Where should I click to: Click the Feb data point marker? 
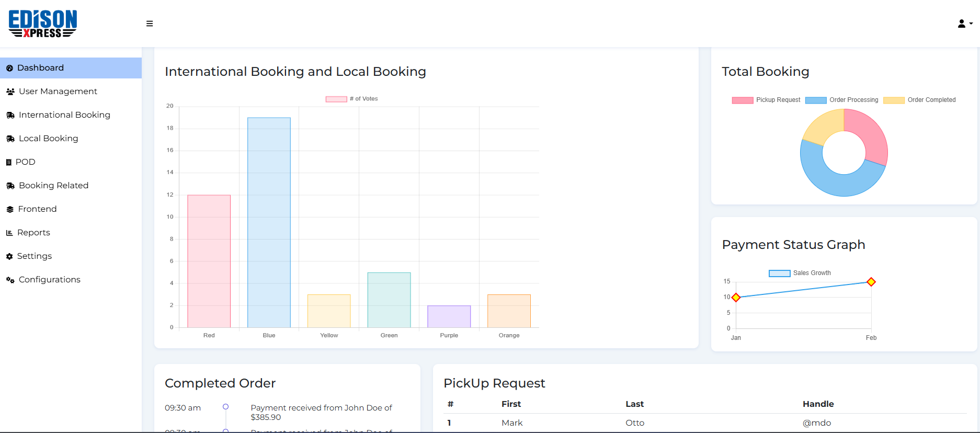(871, 282)
